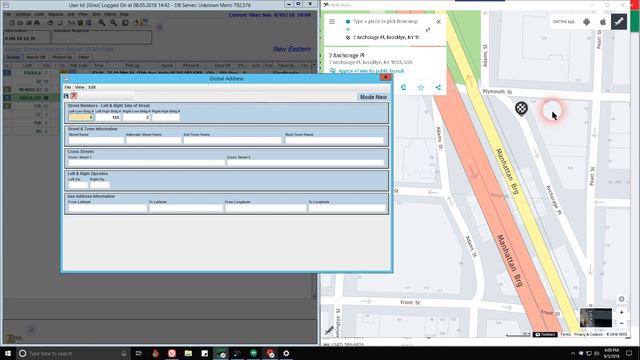Click the second magnifier icon in dispatch toolbar

113,23
